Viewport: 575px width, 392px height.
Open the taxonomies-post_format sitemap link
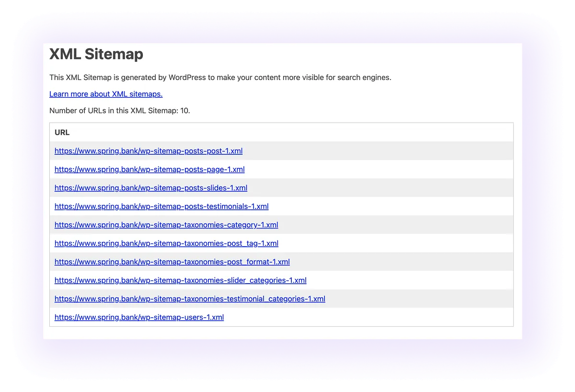coord(172,262)
